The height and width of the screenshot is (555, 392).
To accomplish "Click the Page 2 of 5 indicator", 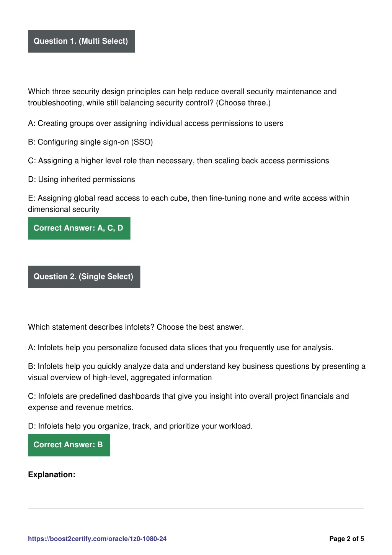I will click(346, 539).
